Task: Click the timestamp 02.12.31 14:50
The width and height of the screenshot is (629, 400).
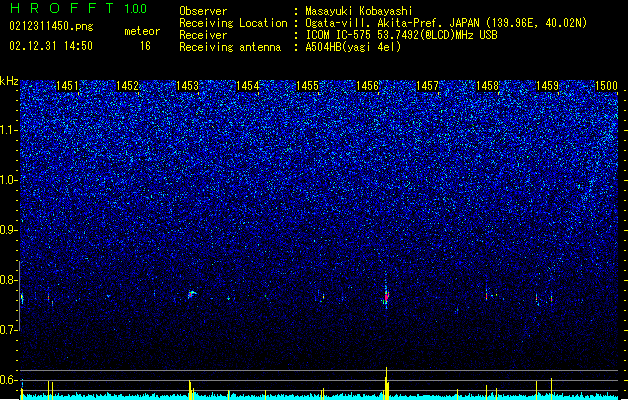Action: [51, 46]
